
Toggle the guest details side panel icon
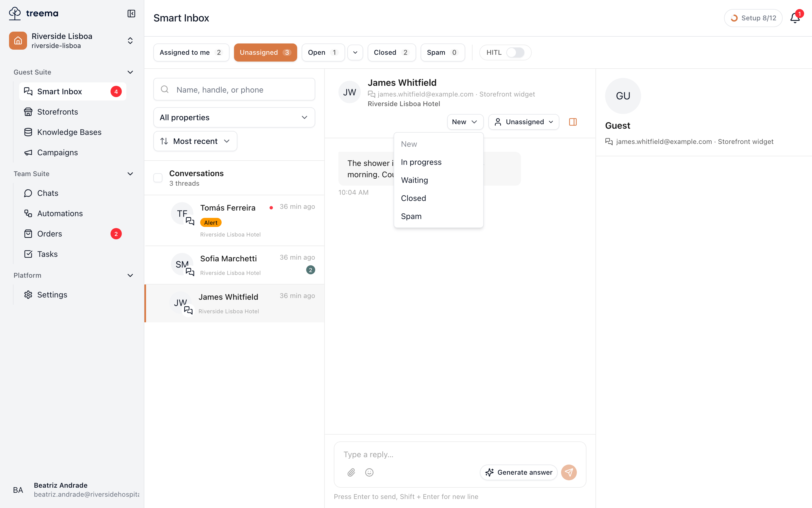click(x=573, y=122)
